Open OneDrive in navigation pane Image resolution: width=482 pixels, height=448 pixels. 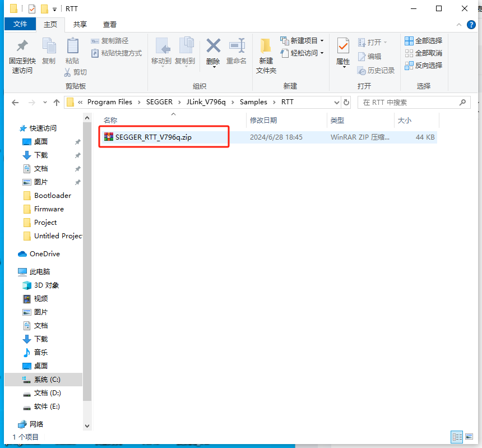[x=45, y=254]
